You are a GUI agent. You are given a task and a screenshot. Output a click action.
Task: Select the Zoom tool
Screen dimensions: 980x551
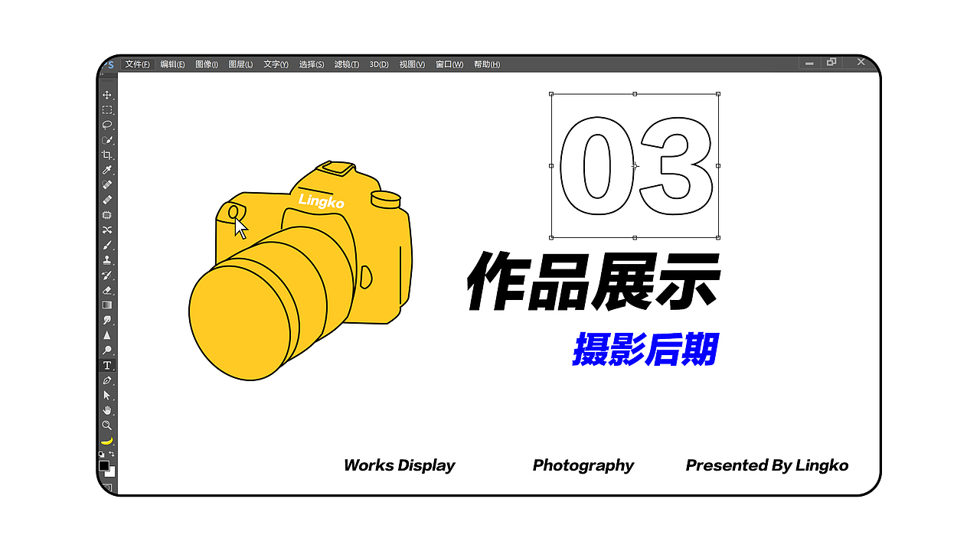107,424
